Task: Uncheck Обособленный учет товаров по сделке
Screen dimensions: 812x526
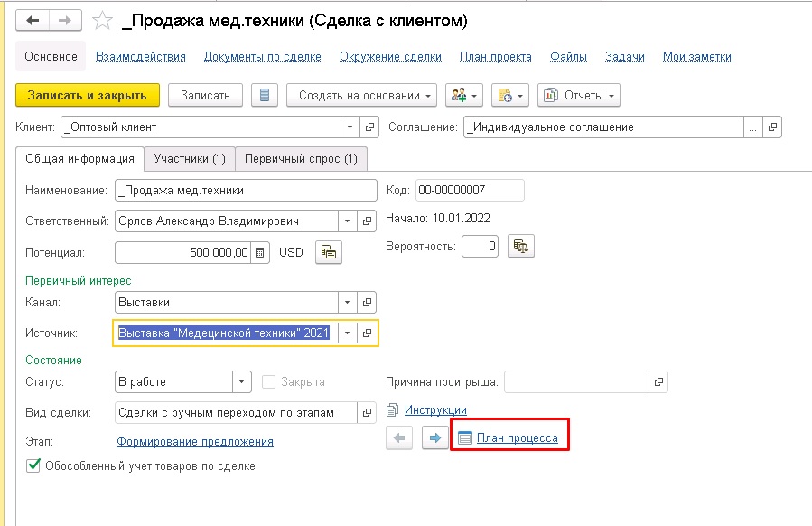Action: pyautogui.click(x=34, y=466)
